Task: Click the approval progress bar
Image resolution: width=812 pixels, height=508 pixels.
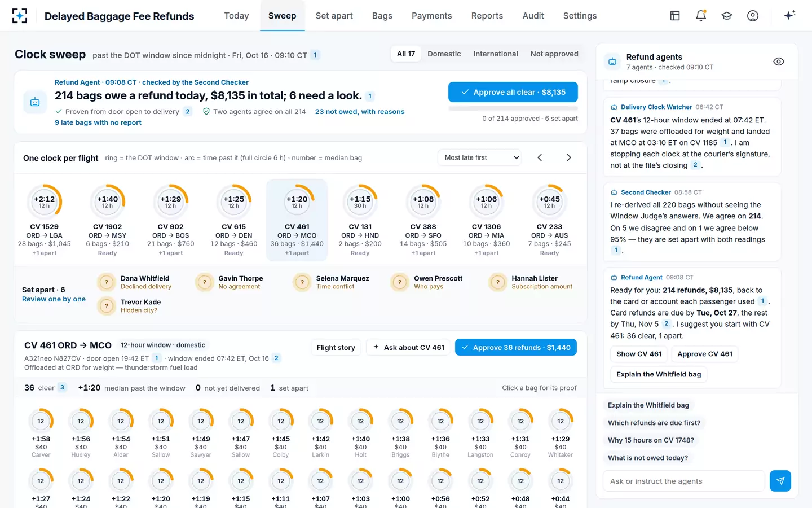Action: (x=513, y=107)
